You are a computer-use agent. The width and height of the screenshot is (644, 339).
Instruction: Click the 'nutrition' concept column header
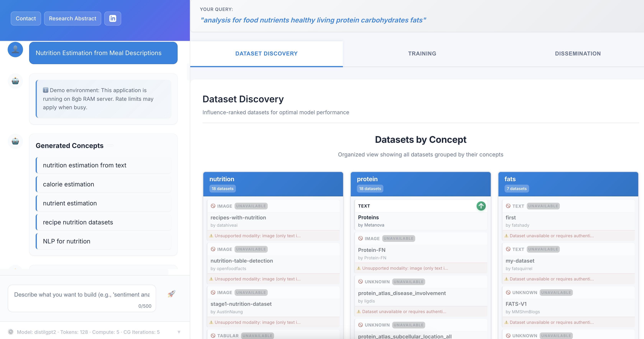click(x=273, y=184)
